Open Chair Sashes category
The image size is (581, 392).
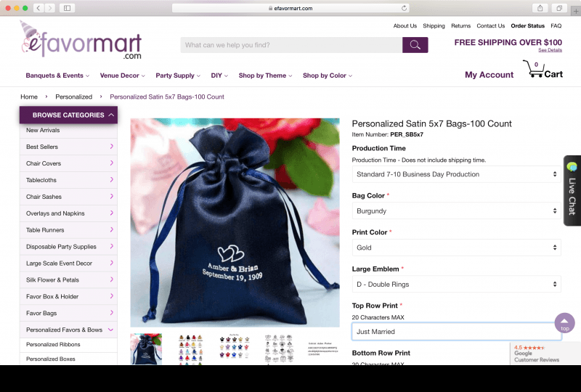pos(68,197)
